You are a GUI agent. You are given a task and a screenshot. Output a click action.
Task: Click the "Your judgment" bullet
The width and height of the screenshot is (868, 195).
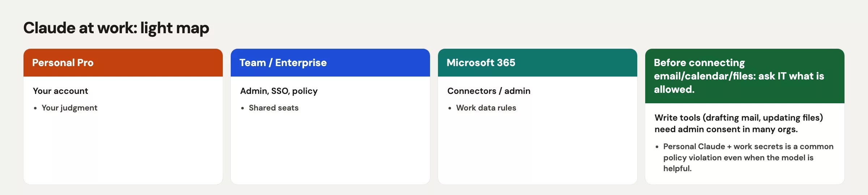(69, 108)
